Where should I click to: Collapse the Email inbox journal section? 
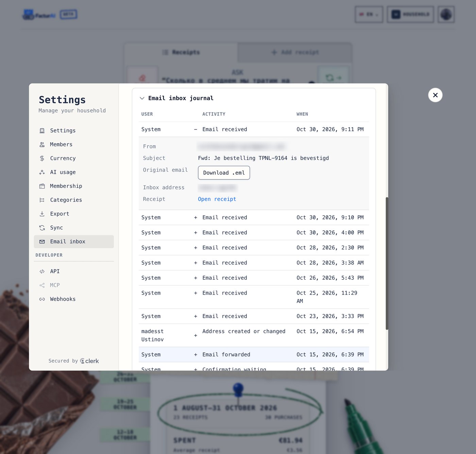142,98
